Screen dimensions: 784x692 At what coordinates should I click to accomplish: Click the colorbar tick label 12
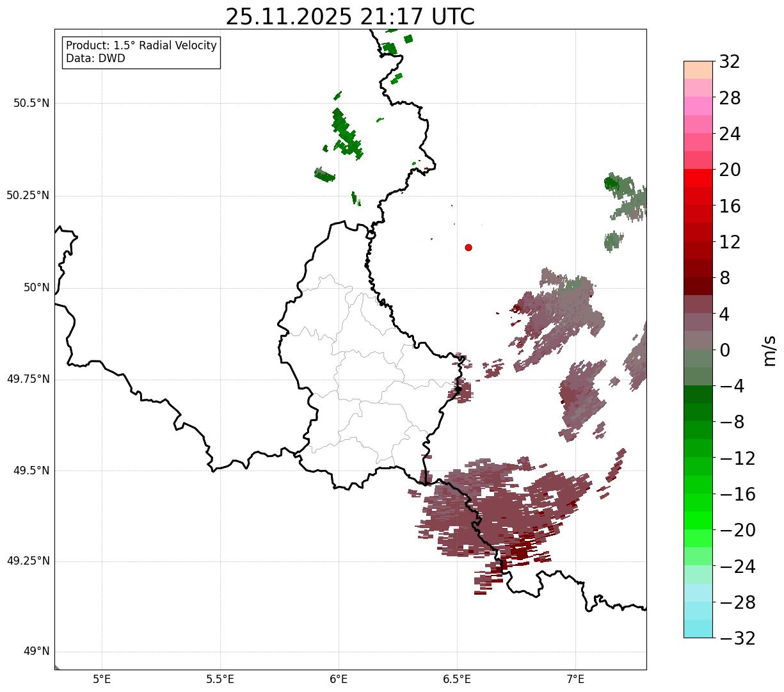[730, 242]
